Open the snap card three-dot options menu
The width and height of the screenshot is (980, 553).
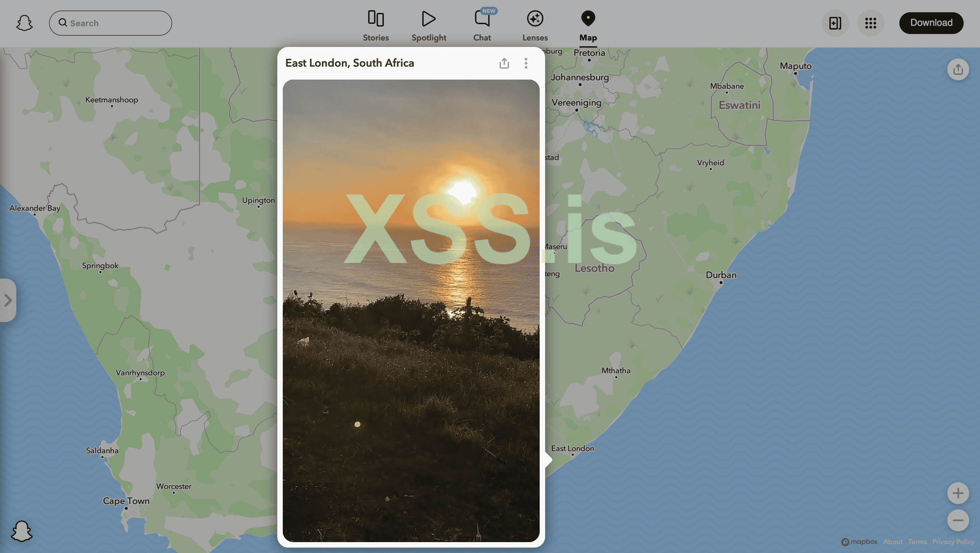526,63
